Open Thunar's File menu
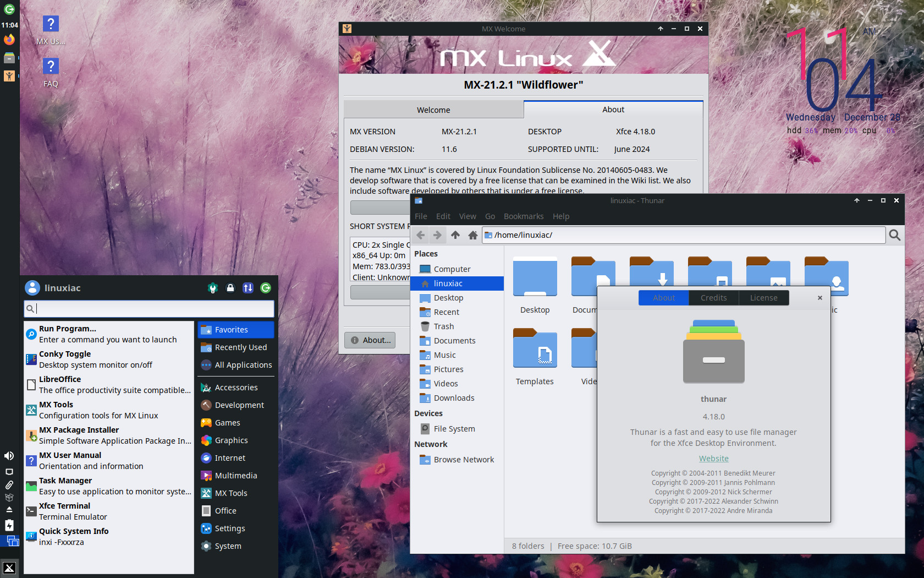This screenshot has height=578, width=924. point(421,216)
